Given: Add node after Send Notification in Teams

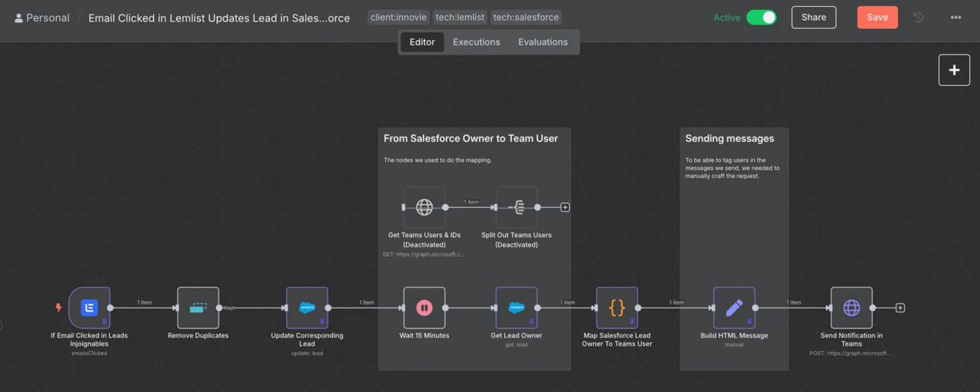Looking at the screenshot, I should point(900,308).
